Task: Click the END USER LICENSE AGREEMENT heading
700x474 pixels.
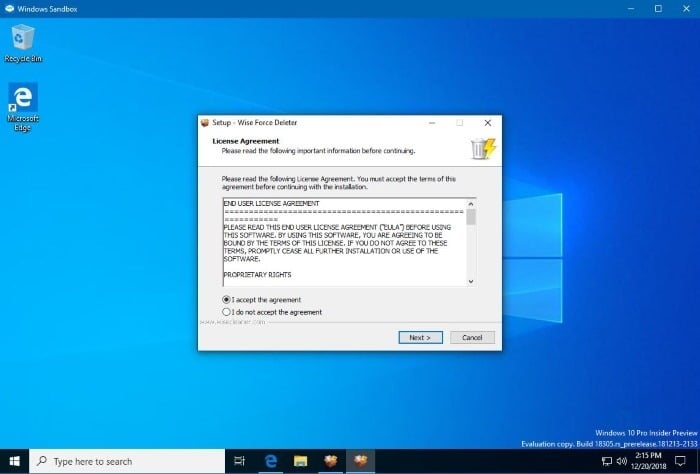Action: (271, 204)
